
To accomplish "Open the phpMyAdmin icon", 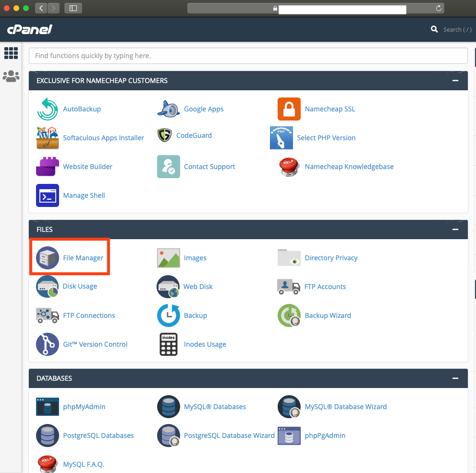I will [x=48, y=407].
